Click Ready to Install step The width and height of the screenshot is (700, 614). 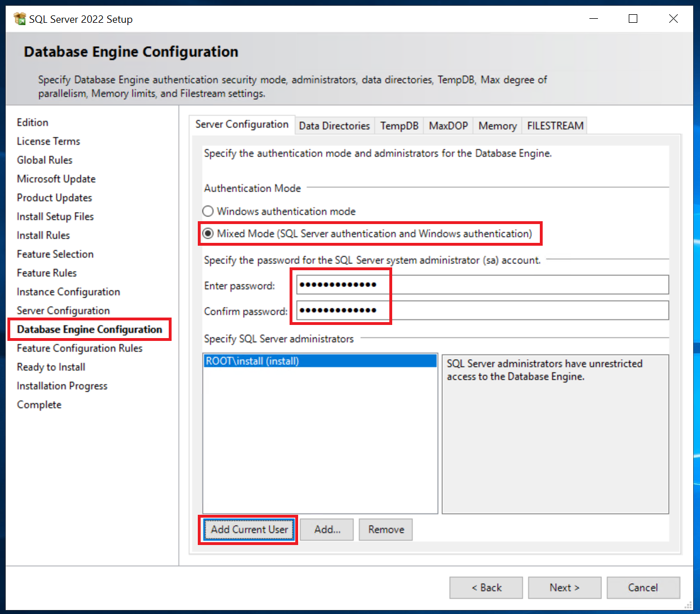coord(51,367)
